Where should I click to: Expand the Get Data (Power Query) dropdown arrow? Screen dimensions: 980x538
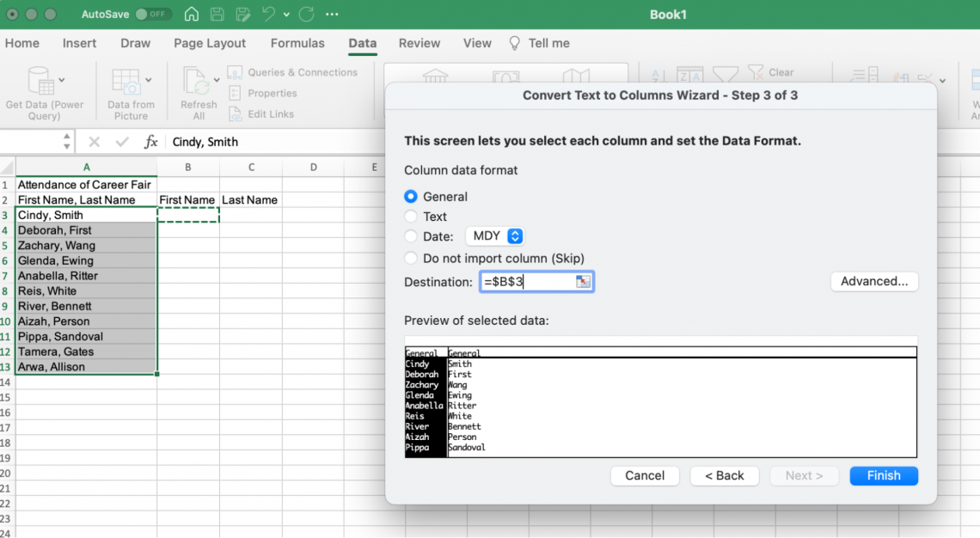pyautogui.click(x=62, y=81)
